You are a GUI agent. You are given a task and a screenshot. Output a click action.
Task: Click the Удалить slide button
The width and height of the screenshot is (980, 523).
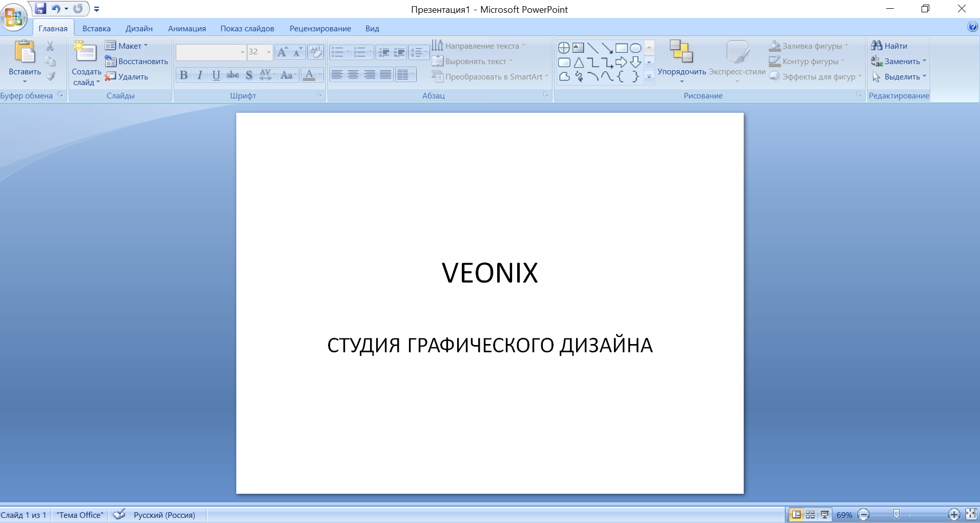point(127,76)
